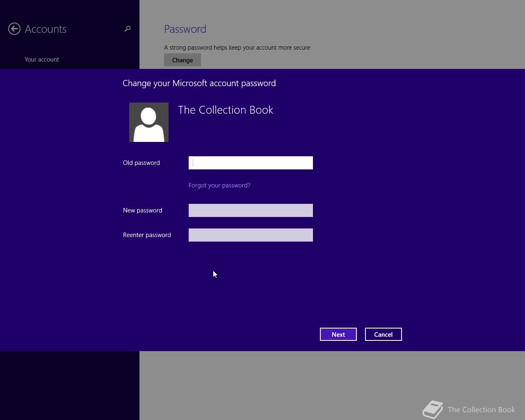Click the Change password button
The image size is (525, 420).
coord(183,60)
